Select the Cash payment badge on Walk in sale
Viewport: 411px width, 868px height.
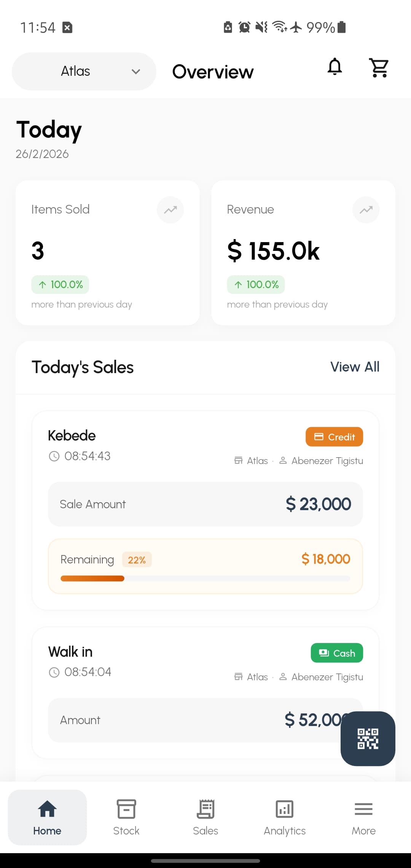click(x=336, y=653)
